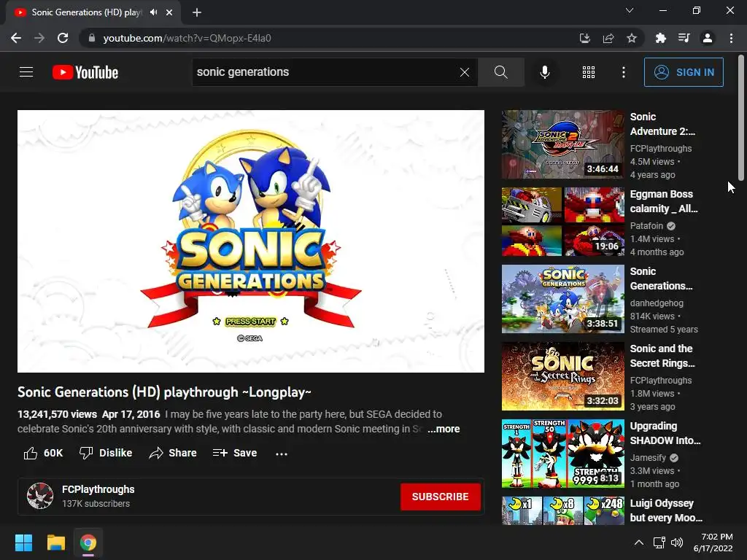Bookmark this page with the star
This screenshot has height=560, width=747.
pyautogui.click(x=632, y=38)
